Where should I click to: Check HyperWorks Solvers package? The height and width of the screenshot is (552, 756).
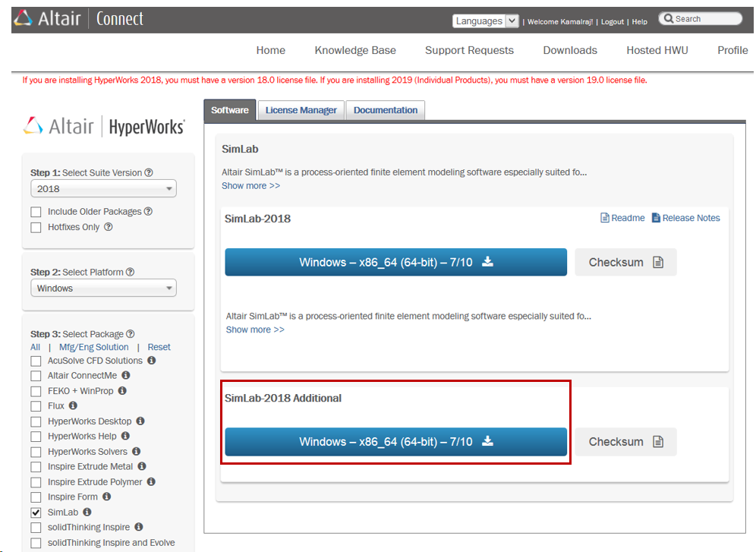coord(36,453)
